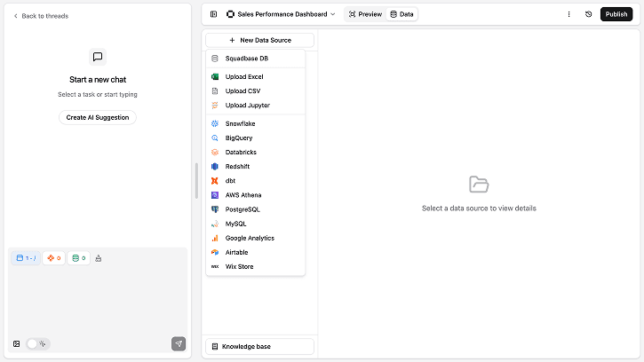The height and width of the screenshot is (362, 644).
Task: Click the send message arrow icon
Action: pyautogui.click(x=179, y=343)
